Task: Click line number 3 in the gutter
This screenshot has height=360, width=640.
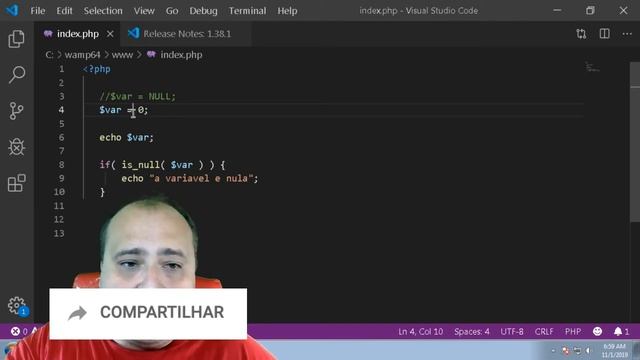Action: [61, 96]
